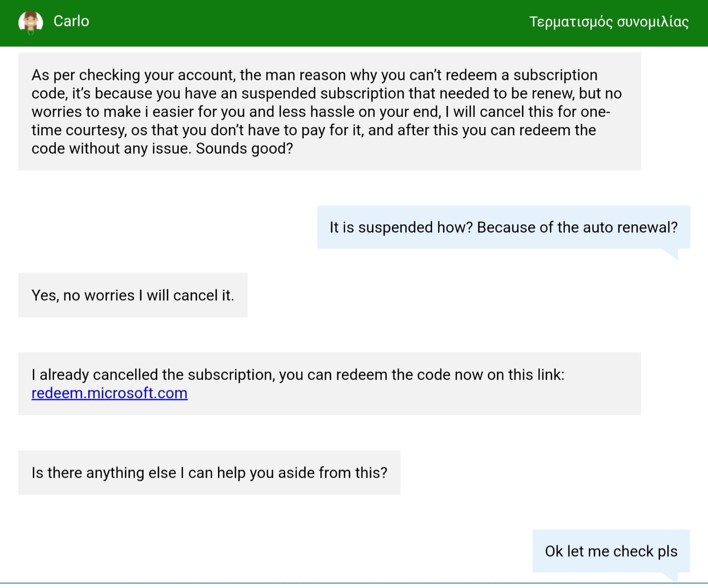Tap the 'Is there anything else I can help' message
The width and height of the screenshot is (708, 588).
point(209,472)
